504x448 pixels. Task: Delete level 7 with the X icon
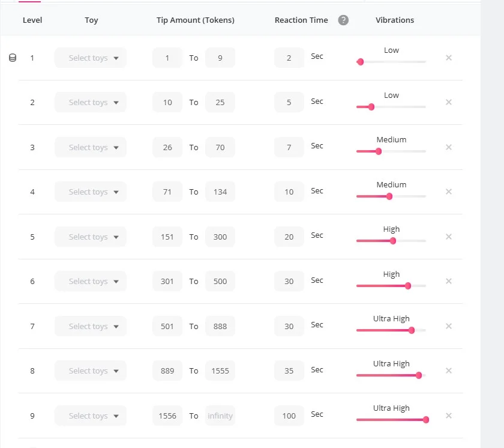click(x=449, y=326)
